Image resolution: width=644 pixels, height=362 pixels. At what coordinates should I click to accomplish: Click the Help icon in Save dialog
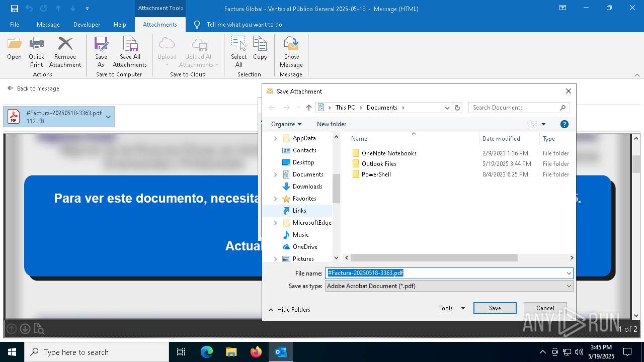(x=565, y=124)
